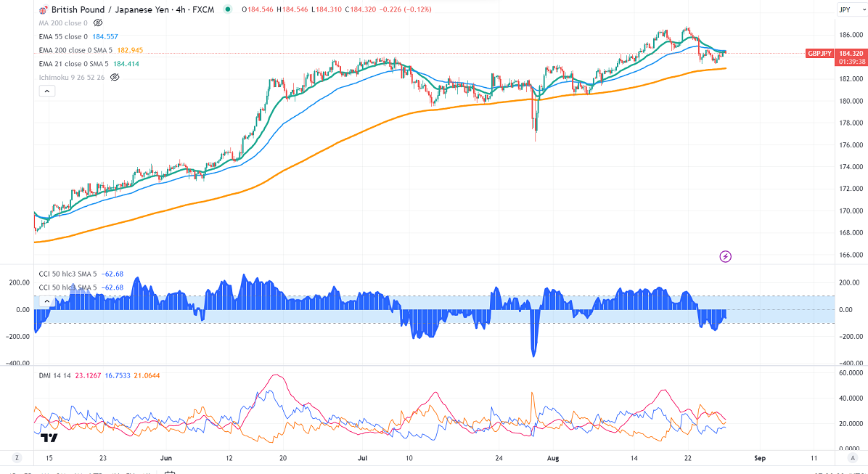Click the 166.000 price axis label
This screenshot has width=868, height=474.
[x=851, y=255]
